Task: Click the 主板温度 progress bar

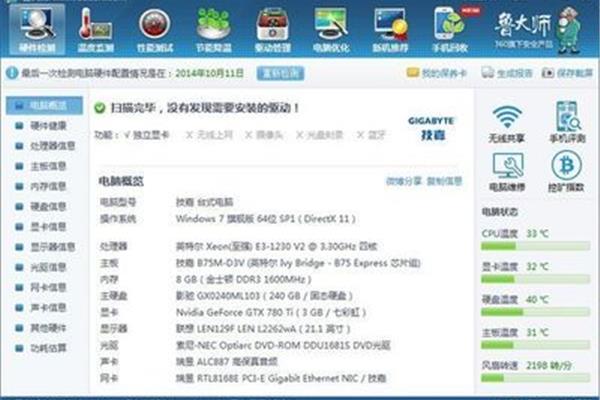Action: tap(535, 345)
